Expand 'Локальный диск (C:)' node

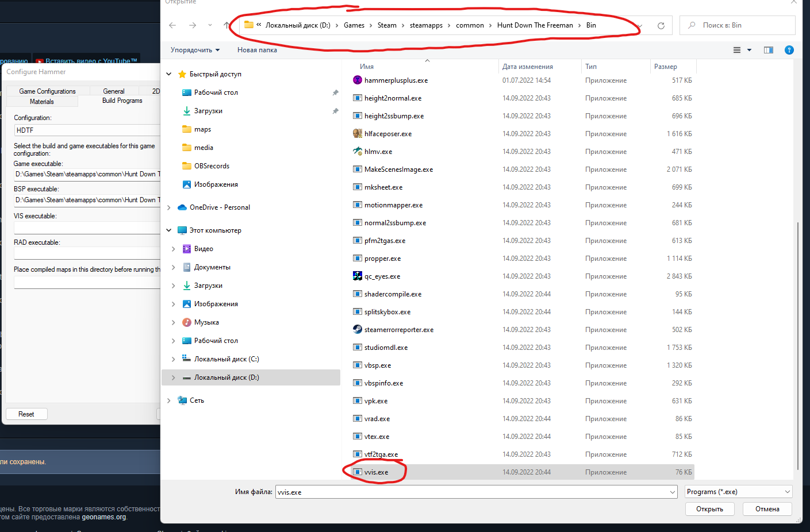pos(174,359)
